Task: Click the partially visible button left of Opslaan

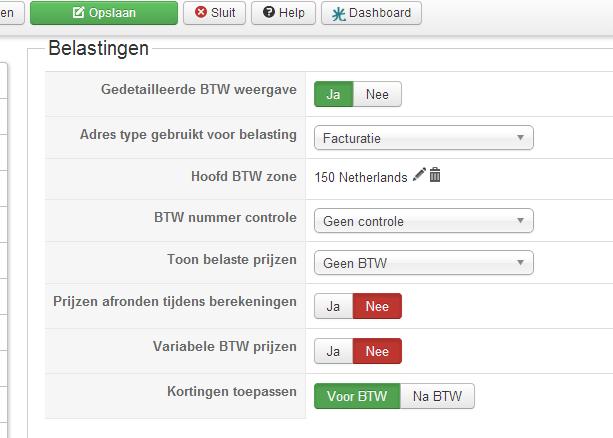Action: [10, 13]
